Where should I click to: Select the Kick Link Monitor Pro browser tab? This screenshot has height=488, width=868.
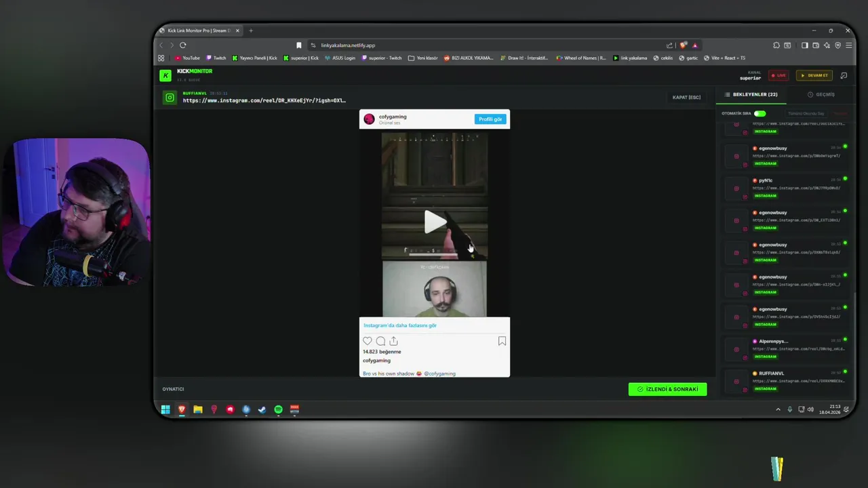(199, 30)
